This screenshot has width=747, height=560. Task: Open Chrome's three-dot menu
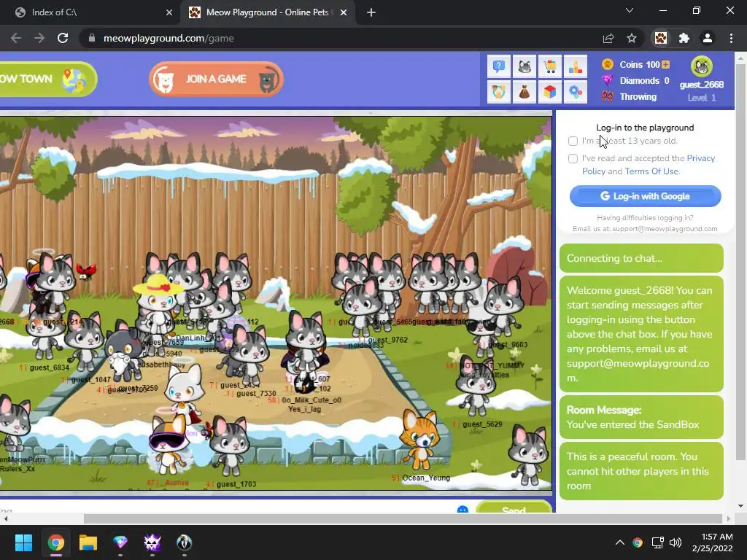731,38
